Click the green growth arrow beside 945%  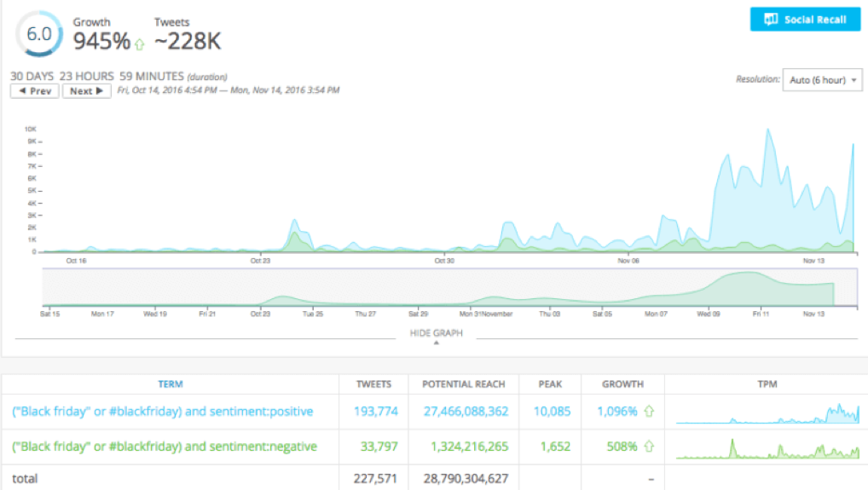pos(140,42)
